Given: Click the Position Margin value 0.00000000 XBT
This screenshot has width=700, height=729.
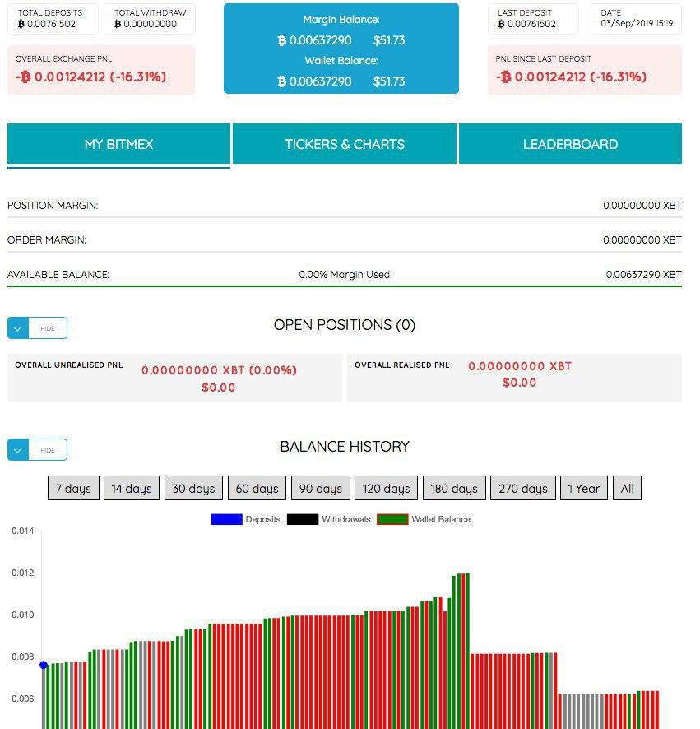Looking at the screenshot, I should pyautogui.click(x=642, y=205).
